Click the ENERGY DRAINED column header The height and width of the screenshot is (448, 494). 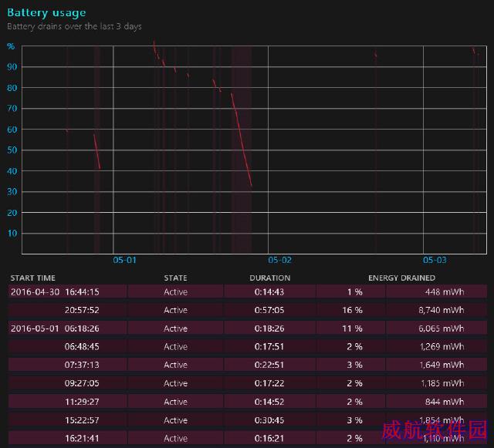401,278
